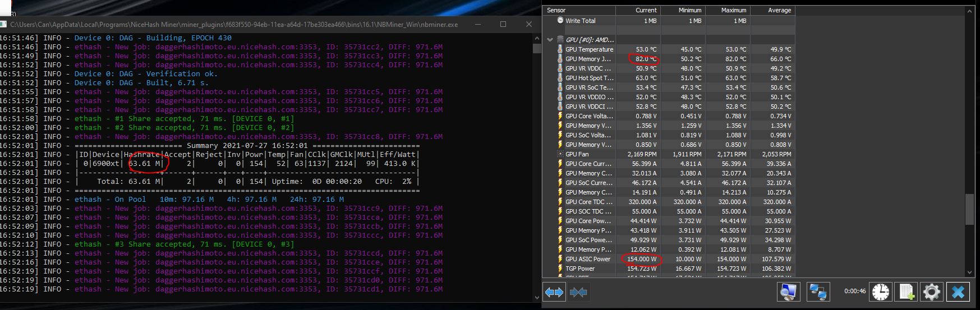Click the 'DAG - Building, EPOCH 430' console line
The image size is (980, 310).
tap(153, 38)
